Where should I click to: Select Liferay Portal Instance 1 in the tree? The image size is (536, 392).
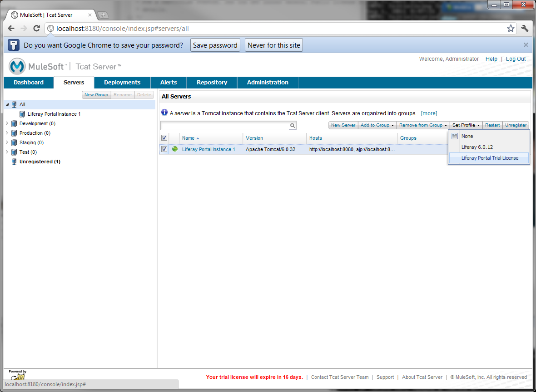(x=54, y=114)
